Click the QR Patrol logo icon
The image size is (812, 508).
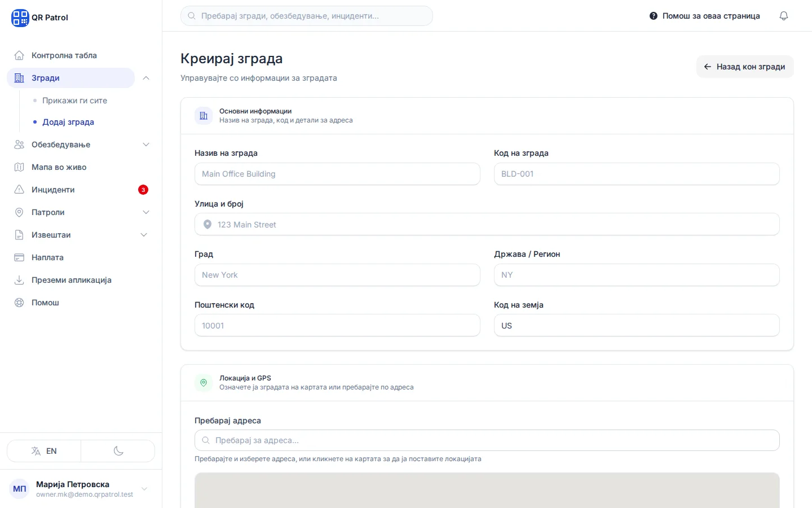pos(20,17)
